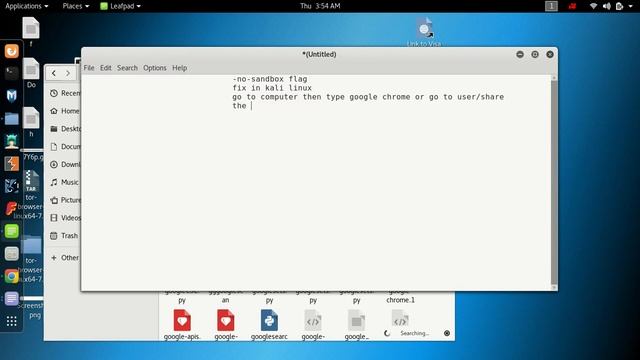The height and width of the screenshot is (360, 640).
Task: Select the green Leafpad dock icon
Action: coord(11,231)
